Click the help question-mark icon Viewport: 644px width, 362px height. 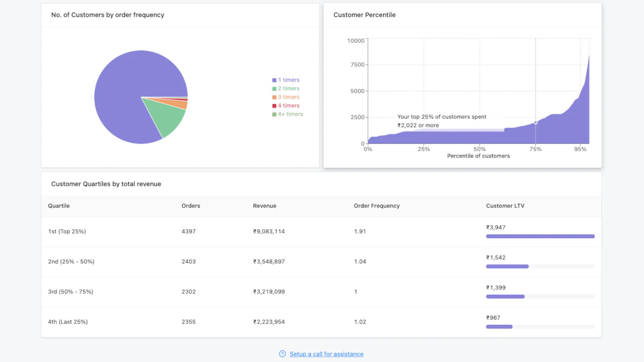tap(282, 354)
